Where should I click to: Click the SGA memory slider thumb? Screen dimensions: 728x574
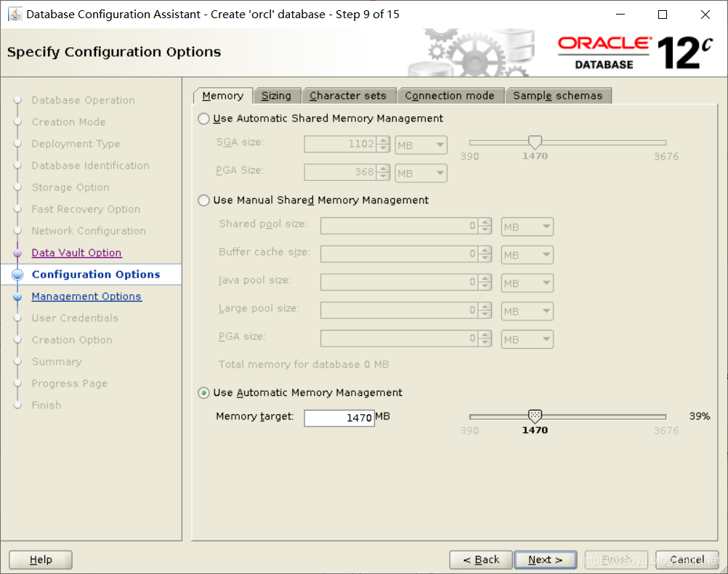pyautogui.click(x=535, y=142)
